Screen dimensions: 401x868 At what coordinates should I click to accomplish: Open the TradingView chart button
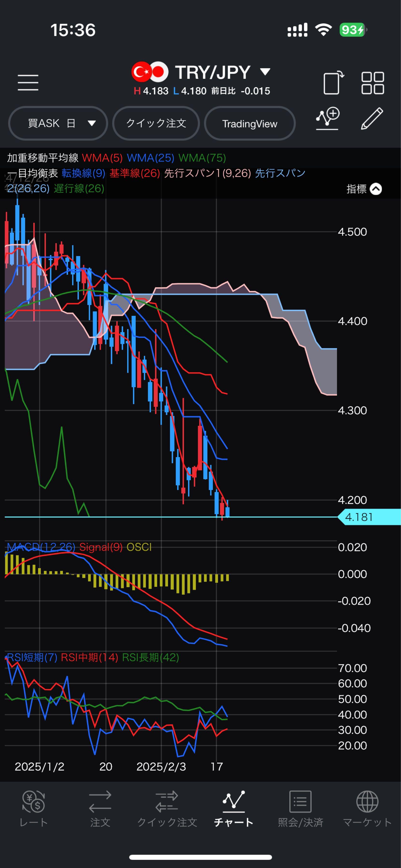[x=250, y=124]
